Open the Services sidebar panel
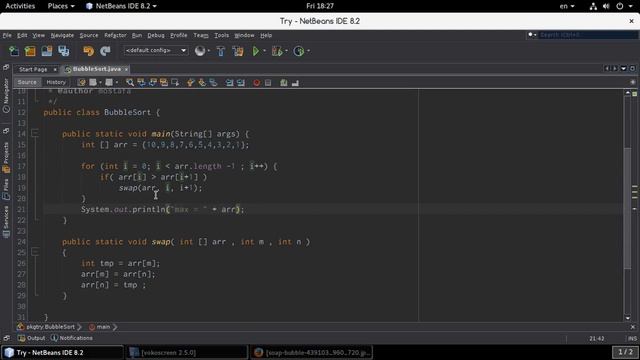640x360 pixels. (x=6, y=222)
